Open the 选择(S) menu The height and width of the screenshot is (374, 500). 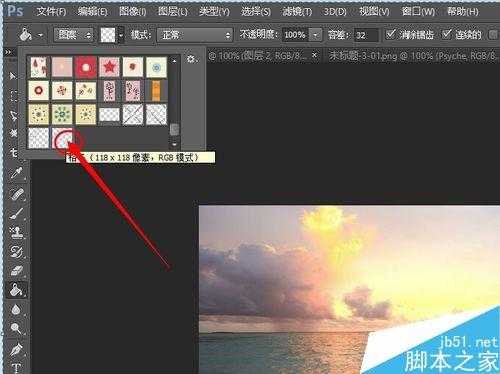pos(256,12)
